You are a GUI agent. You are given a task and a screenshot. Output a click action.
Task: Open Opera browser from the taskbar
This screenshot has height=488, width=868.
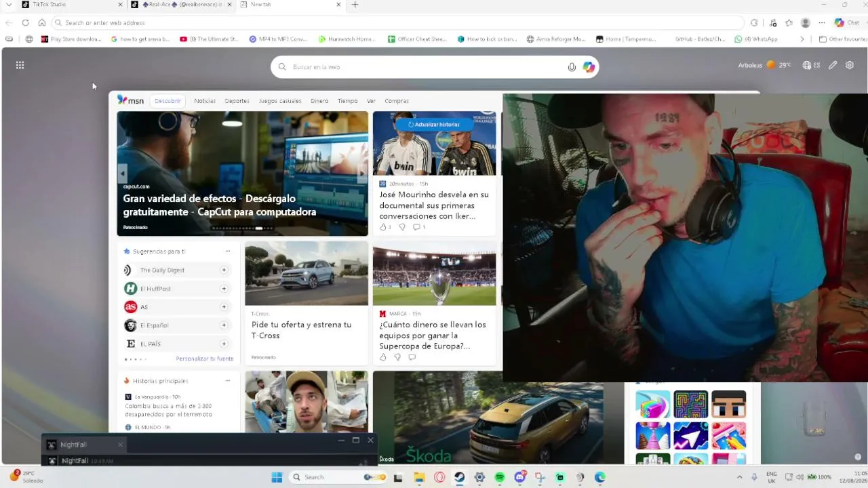pyautogui.click(x=439, y=477)
